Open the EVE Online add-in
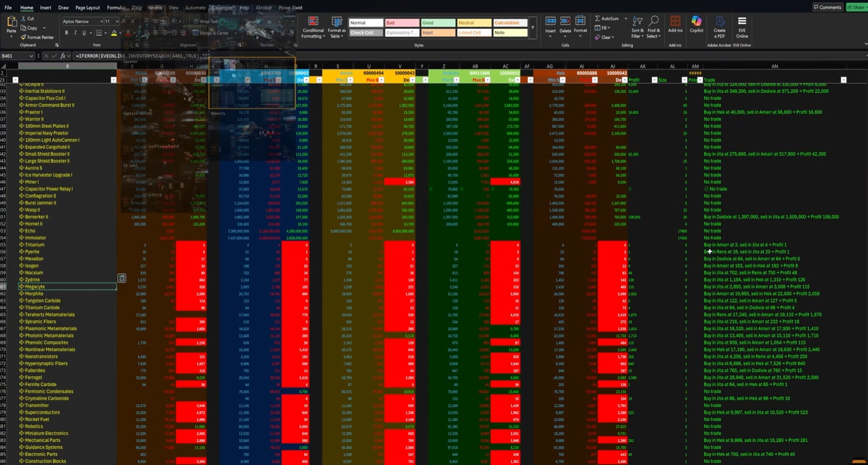Screen dimensions: 868x465 [742, 27]
